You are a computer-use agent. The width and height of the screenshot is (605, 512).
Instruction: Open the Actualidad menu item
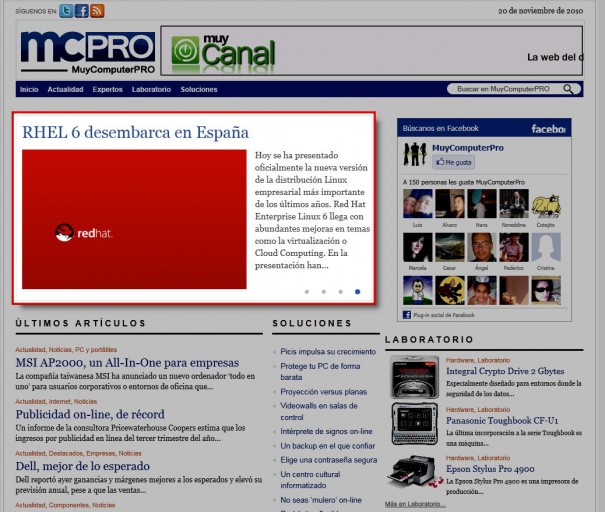coord(65,89)
